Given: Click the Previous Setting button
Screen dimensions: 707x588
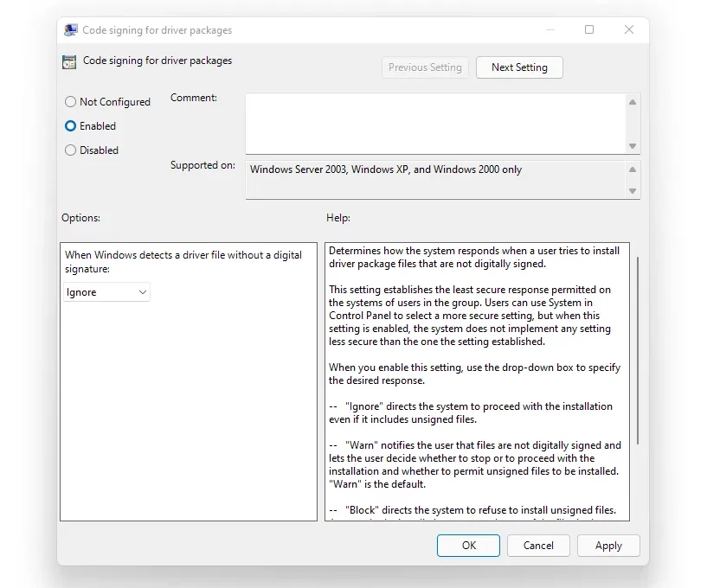Looking at the screenshot, I should (425, 67).
